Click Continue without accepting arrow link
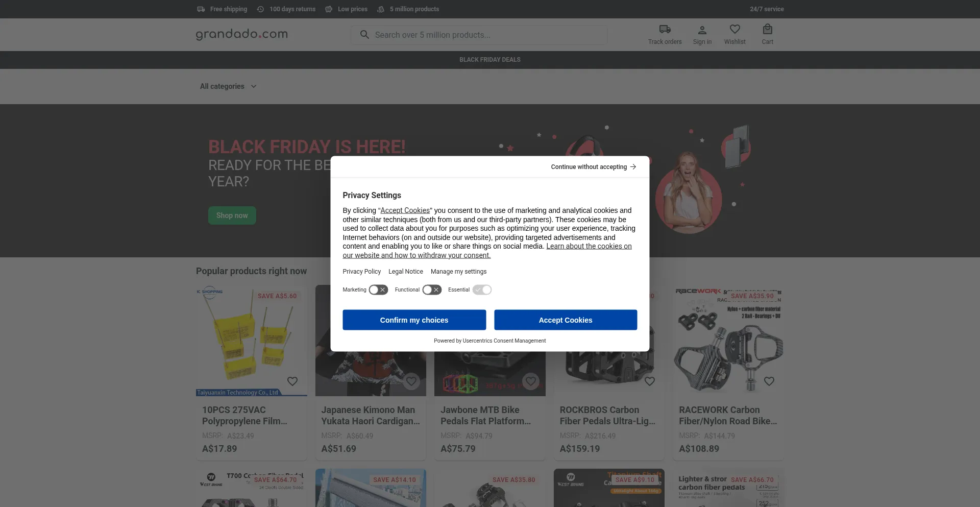This screenshot has width=980, height=507. (x=593, y=167)
